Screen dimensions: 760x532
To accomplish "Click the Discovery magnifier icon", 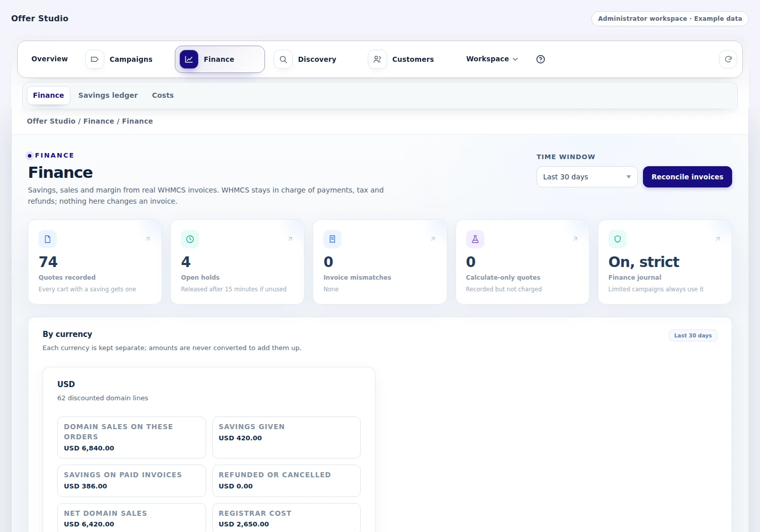I will pyautogui.click(x=283, y=59).
